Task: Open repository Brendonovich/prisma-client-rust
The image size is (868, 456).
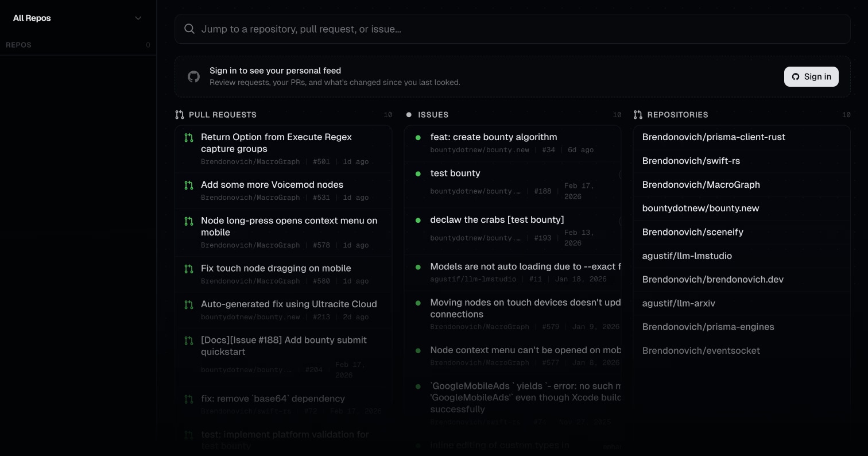Action: (x=742, y=137)
